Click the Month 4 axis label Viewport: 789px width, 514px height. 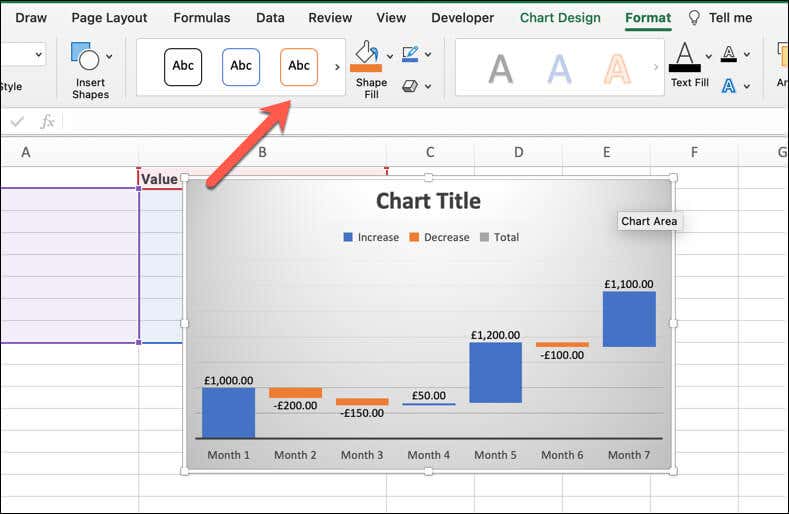coord(429,455)
